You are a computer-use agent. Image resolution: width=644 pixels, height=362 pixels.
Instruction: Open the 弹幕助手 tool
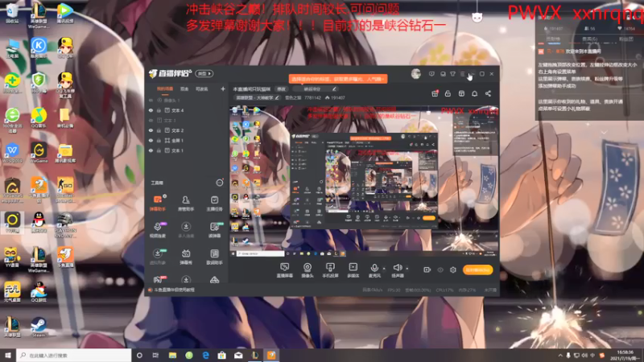point(157,204)
